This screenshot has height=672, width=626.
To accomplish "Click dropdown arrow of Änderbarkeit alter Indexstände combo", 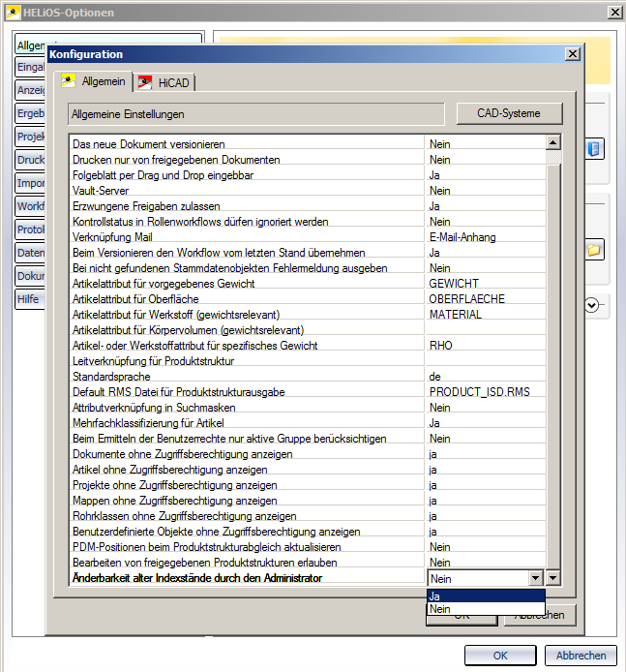I will (536, 578).
